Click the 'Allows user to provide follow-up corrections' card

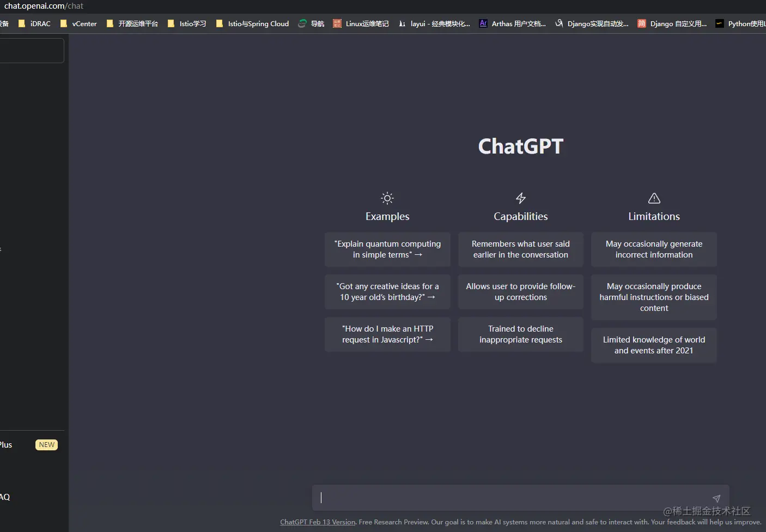(521, 292)
